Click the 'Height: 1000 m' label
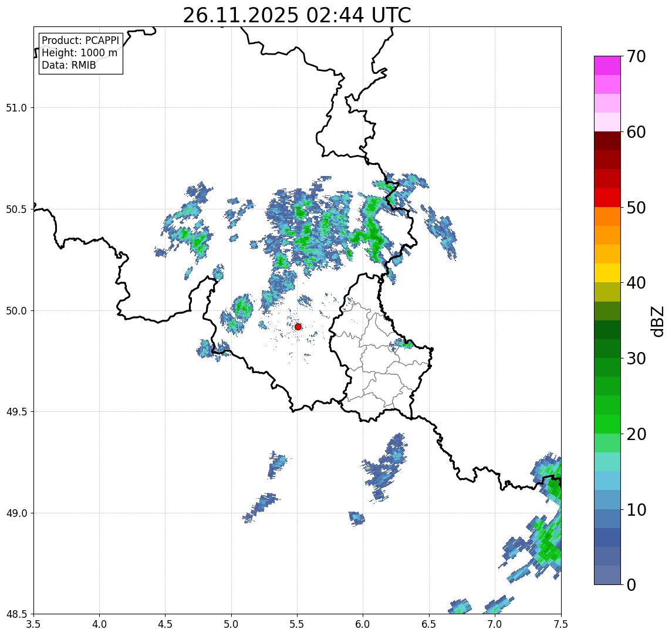 79,53
